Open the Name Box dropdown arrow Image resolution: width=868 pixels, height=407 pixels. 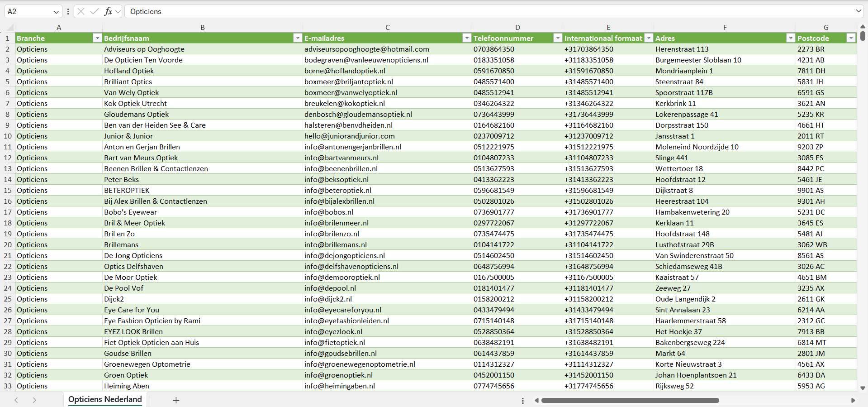click(56, 11)
